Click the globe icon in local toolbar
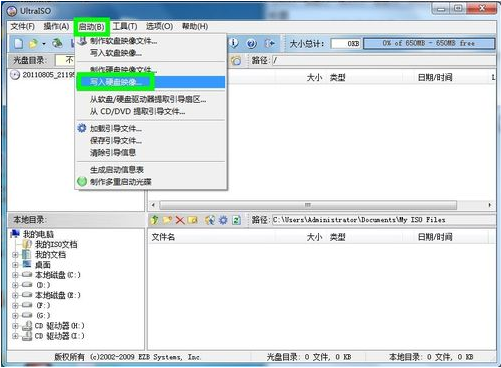Screen dimensions: 501x368 (x=210, y=220)
